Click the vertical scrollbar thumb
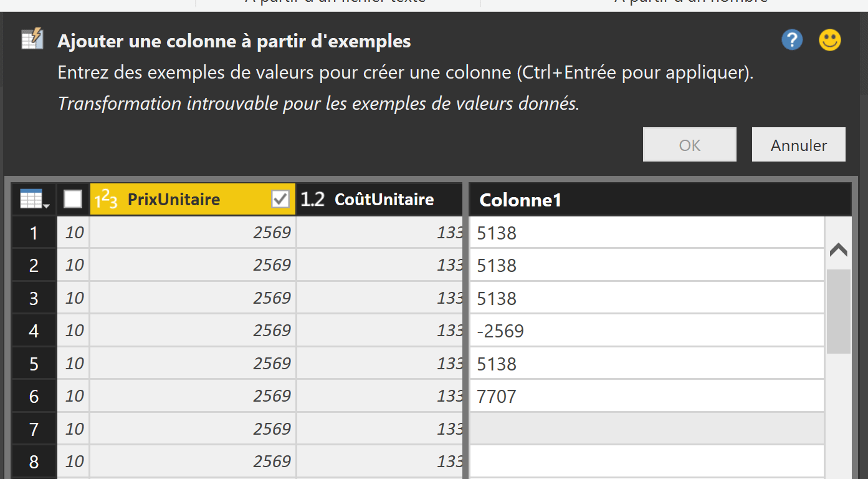The width and height of the screenshot is (868, 479). coord(838,311)
